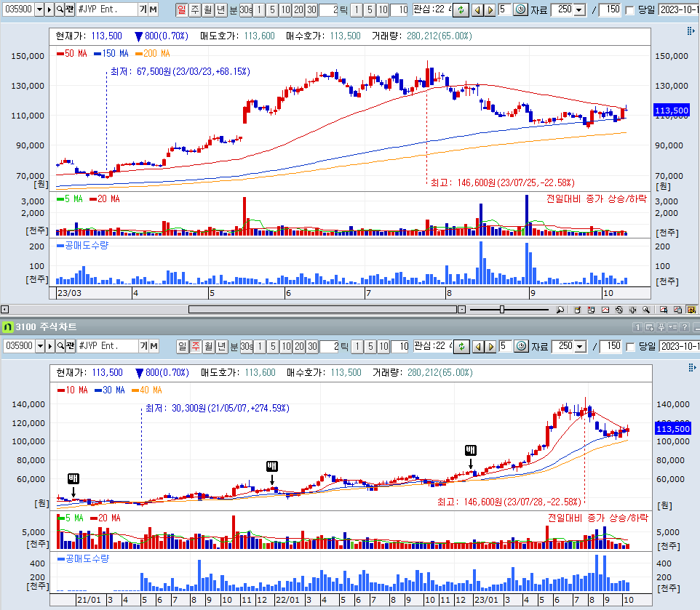Click the 150 display count field in upper chart
The height and width of the screenshot is (610, 700).
[x=610, y=9]
